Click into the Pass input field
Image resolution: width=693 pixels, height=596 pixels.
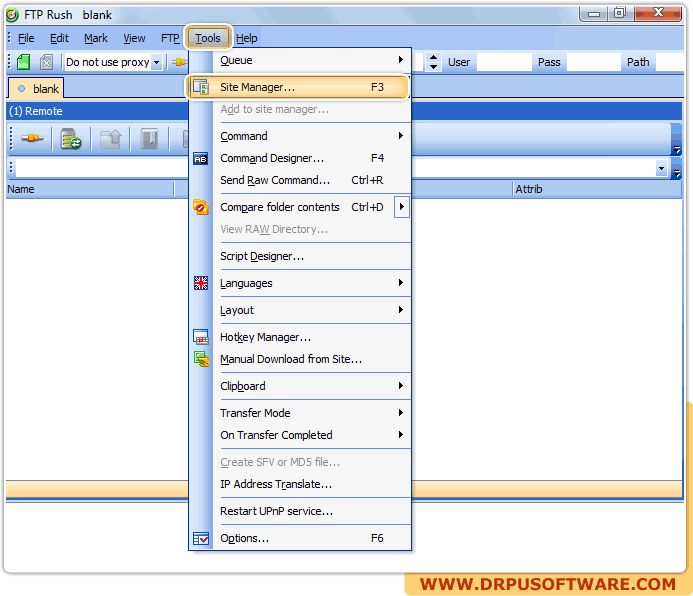594,62
